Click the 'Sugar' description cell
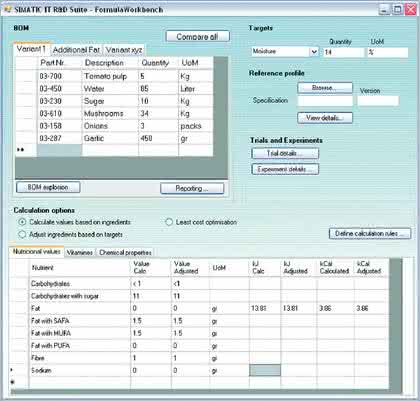 click(110, 101)
